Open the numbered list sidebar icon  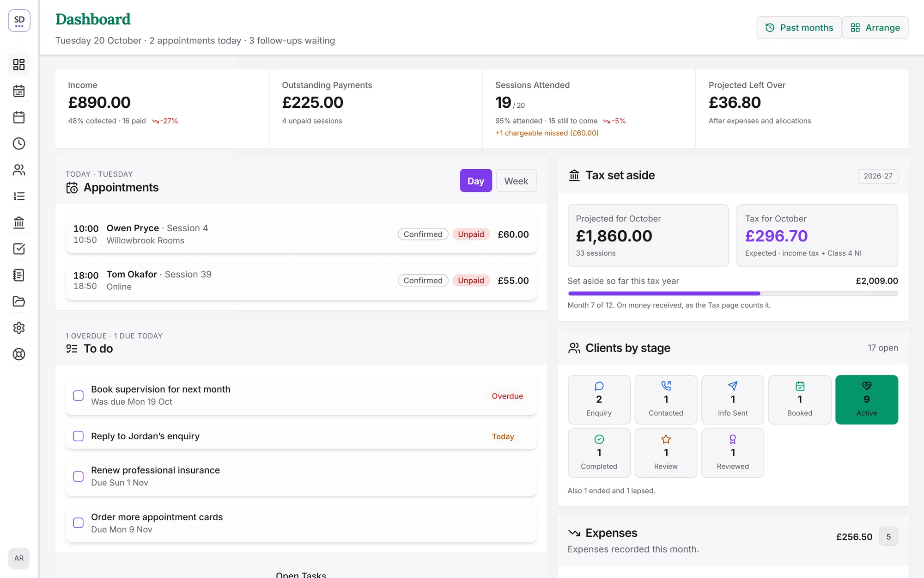tap(19, 196)
